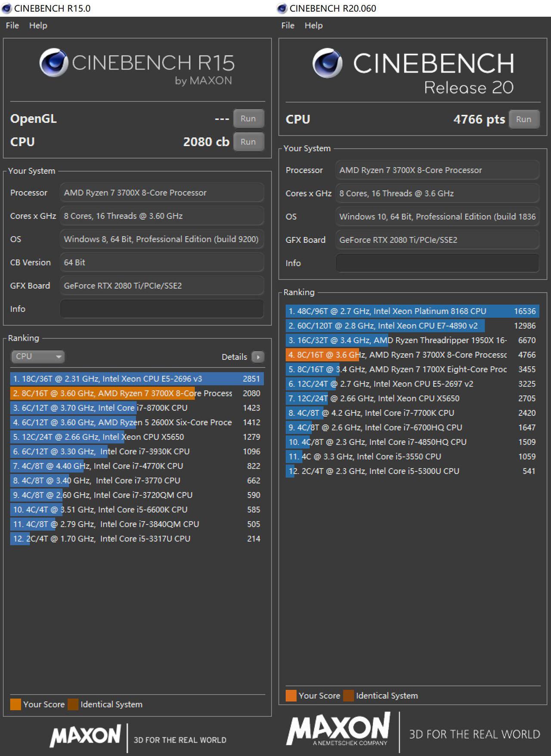Select Core i7-3720QM ranking row in R15

tap(137, 495)
